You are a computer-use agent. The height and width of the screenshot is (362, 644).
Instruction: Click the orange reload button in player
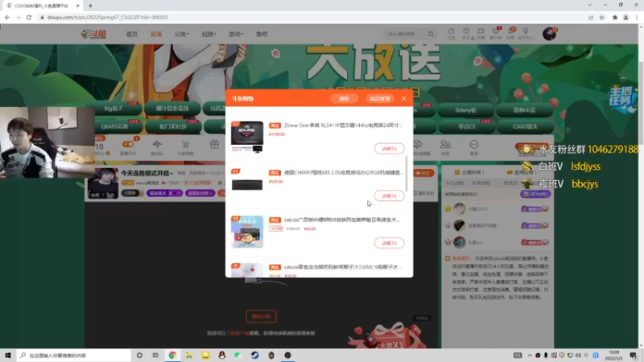[x=261, y=316]
